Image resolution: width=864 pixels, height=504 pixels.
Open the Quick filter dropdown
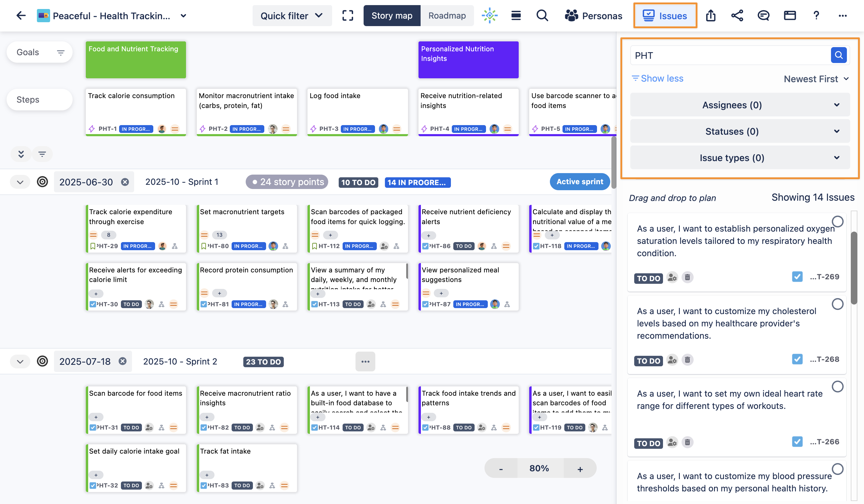[292, 16]
